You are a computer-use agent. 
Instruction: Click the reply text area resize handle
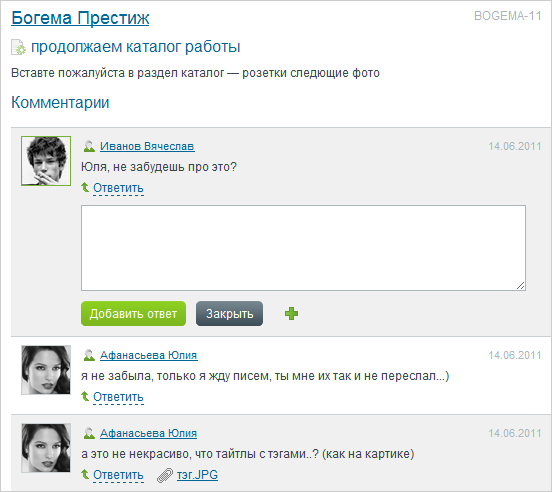point(521,286)
